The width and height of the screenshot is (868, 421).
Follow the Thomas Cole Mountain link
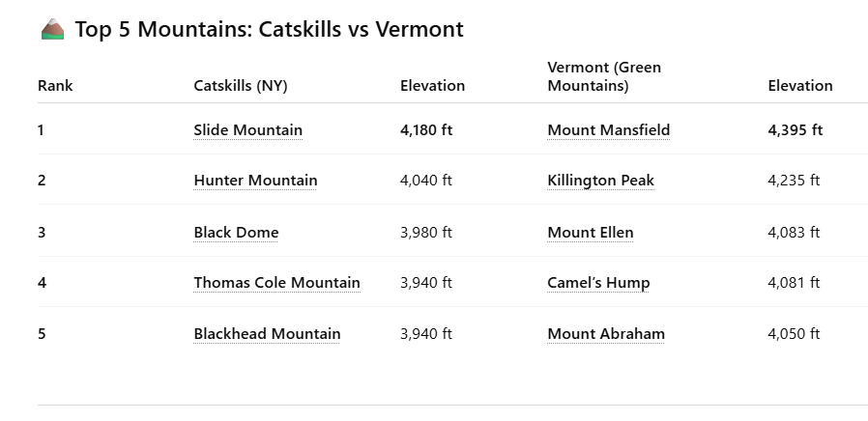pyautogui.click(x=276, y=283)
